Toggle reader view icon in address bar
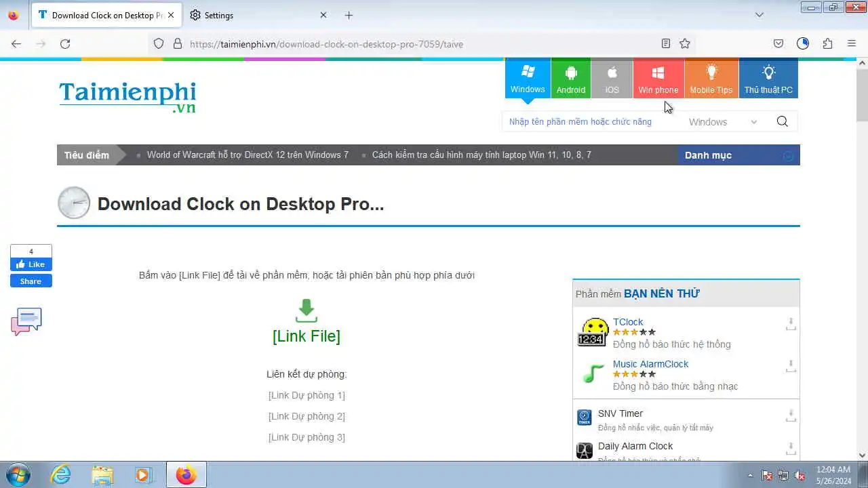868x488 pixels. 666,44
